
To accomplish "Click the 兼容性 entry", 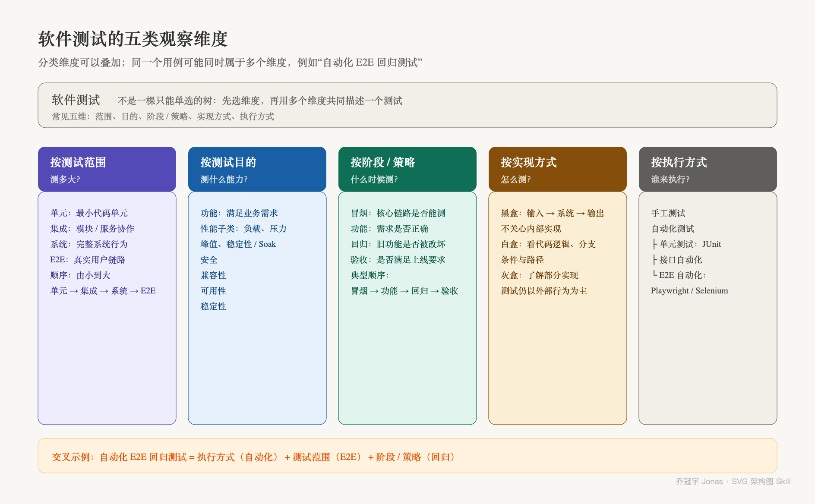I will click(x=213, y=275).
